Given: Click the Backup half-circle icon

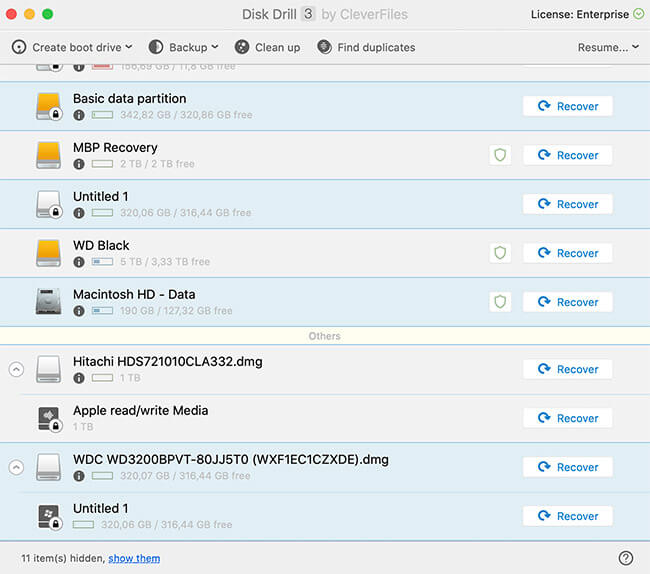Looking at the screenshot, I should tap(156, 47).
